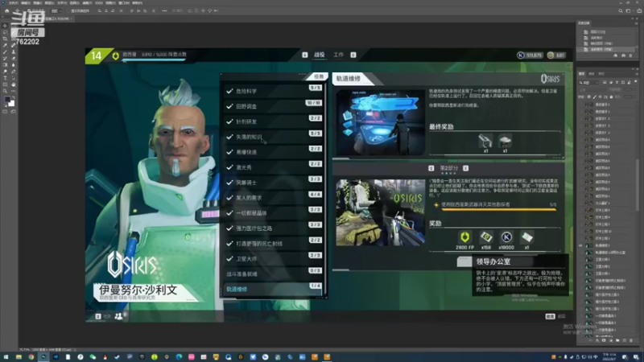The width and height of the screenshot is (644, 362).
Task: Click the options bar more-options ellipsis
Action: pos(164,10)
